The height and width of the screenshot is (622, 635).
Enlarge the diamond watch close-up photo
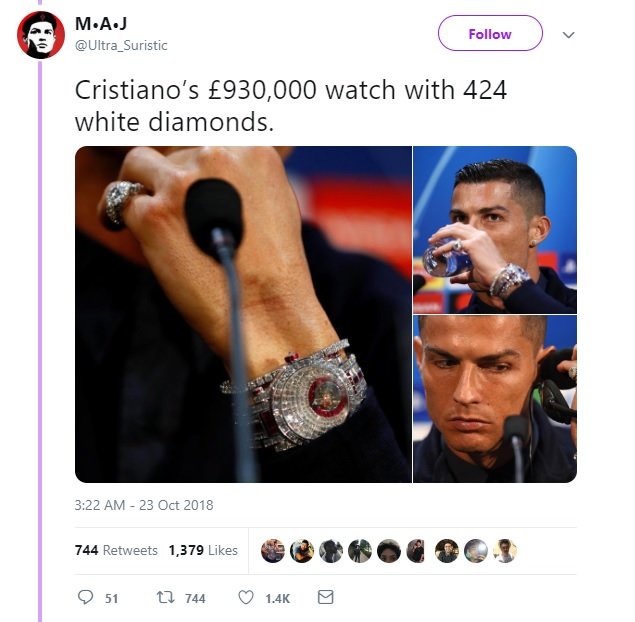click(243, 314)
